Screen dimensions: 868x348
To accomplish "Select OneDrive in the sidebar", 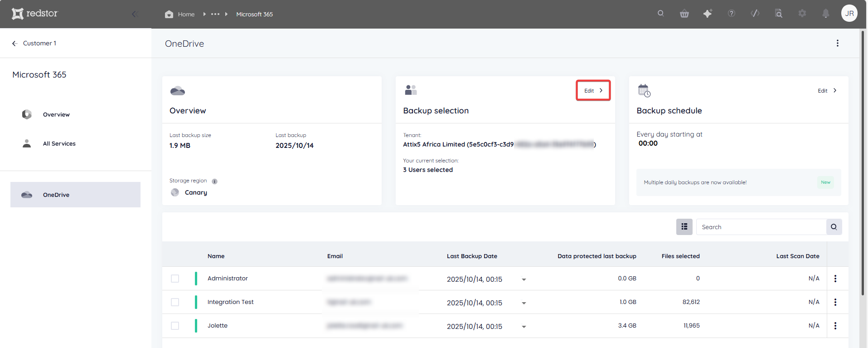I will 75,195.
